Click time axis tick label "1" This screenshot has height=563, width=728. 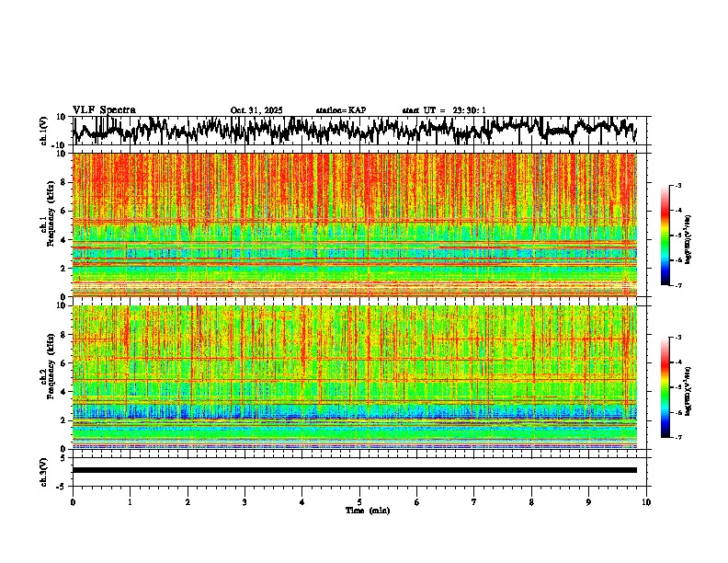point(130,502)
